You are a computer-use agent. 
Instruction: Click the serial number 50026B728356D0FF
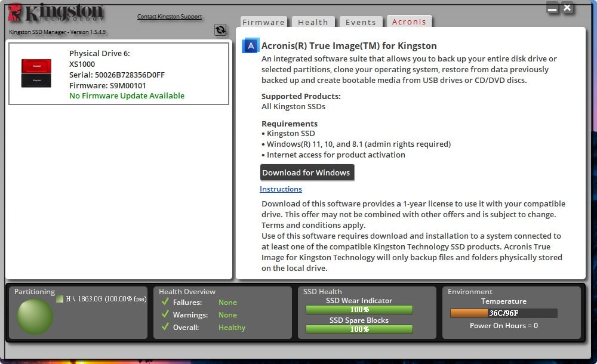click(x=130, y=75)
